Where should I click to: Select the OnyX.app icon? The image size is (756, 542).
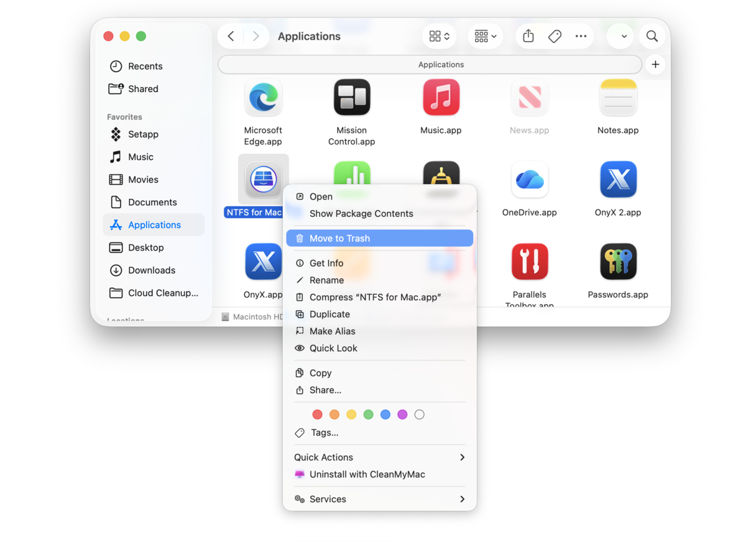pos(263,262)
